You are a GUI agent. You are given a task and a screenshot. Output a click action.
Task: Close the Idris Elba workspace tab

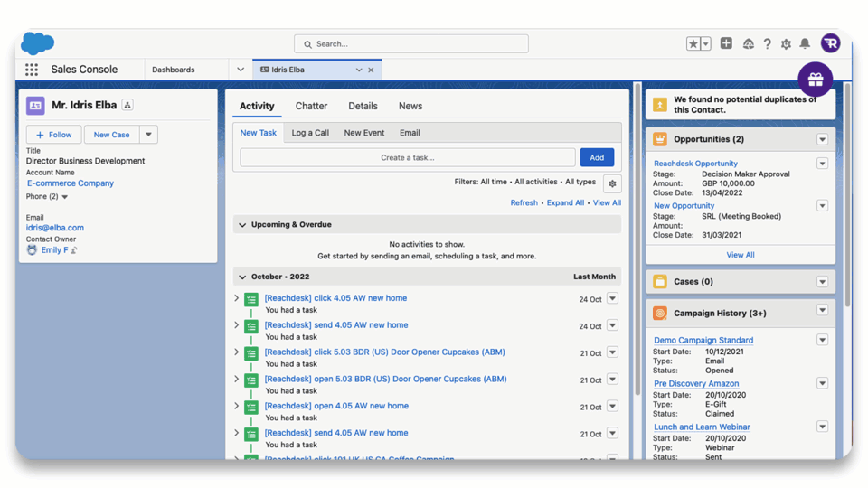[371, 70]
